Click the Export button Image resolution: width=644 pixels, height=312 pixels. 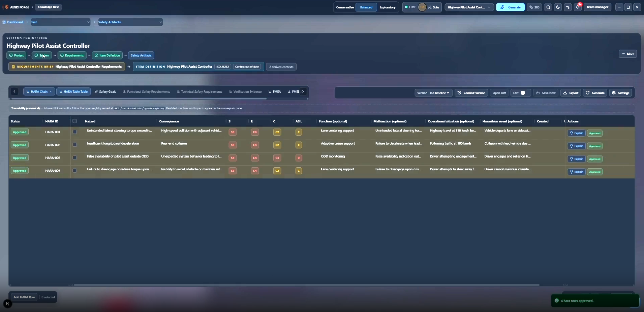pyautogui.click(x=571, y=93)
